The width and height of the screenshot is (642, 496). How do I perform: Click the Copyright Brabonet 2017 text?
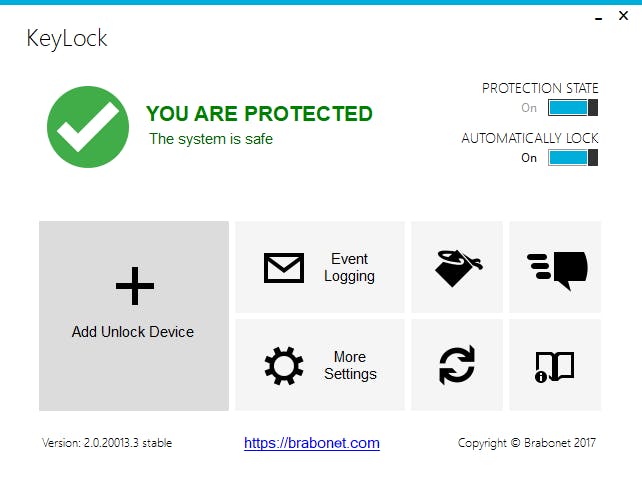[x=526, y=443]
